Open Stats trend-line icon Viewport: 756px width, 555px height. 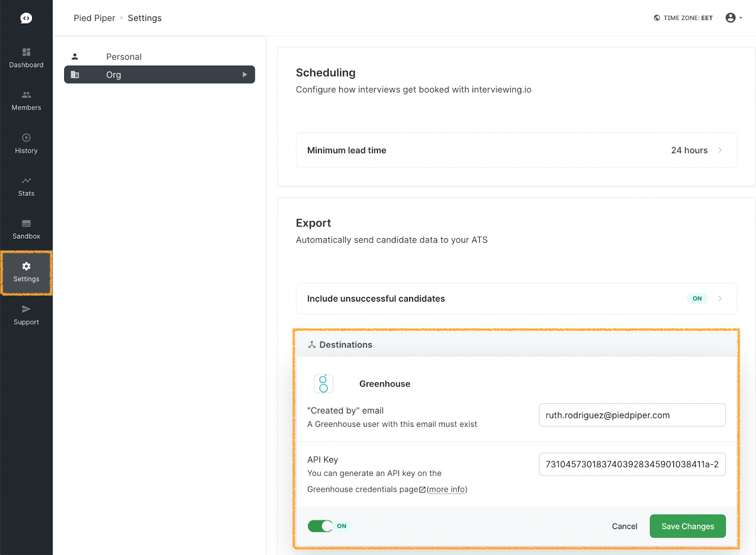(26, 181)
